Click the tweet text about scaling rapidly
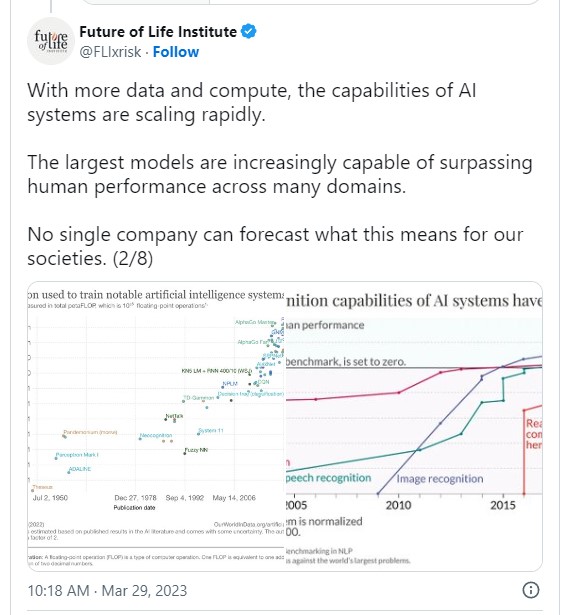 (251, 102)
